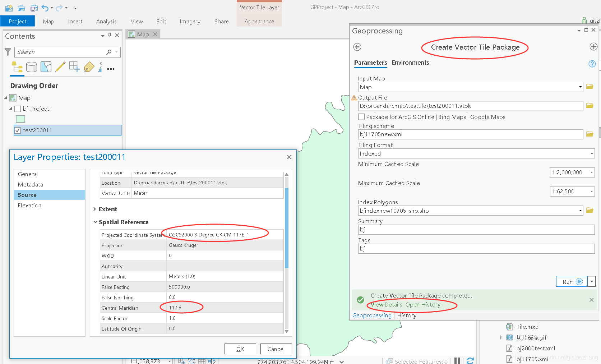Select List By Drawing Order icon

coord(17,67)
